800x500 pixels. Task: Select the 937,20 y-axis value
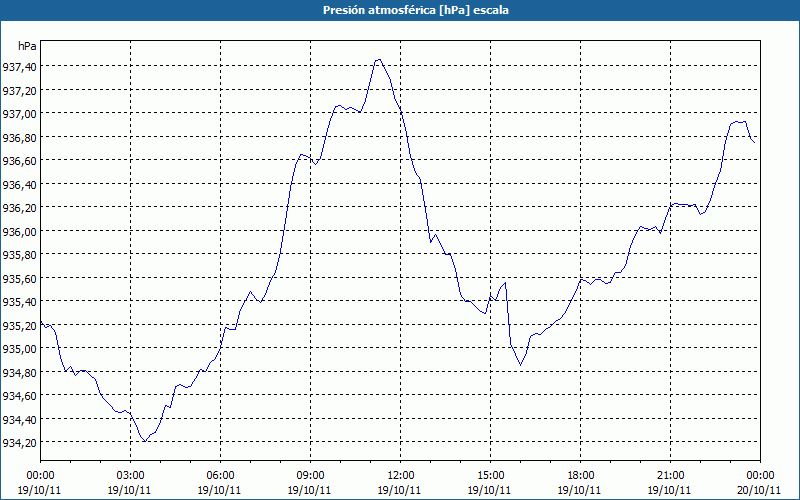click(19, 90)
